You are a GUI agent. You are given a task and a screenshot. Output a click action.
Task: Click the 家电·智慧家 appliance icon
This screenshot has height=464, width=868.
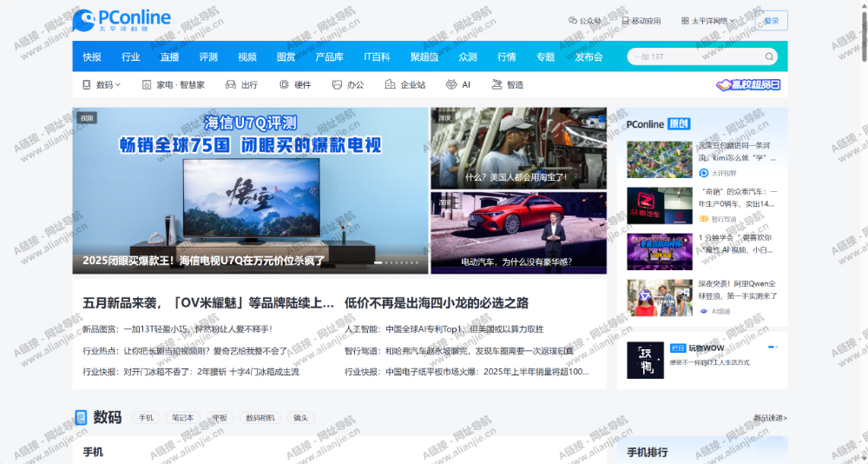click(147, 85)
